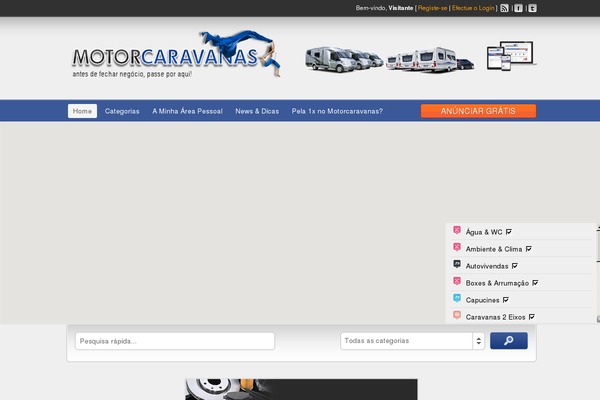
Task: Click the Capucines category text
Action: 482,300
